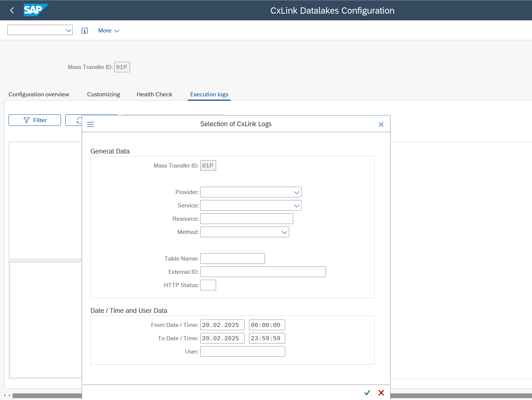Select the Execution logs tab
532x400 pixels.
[209, 94]
